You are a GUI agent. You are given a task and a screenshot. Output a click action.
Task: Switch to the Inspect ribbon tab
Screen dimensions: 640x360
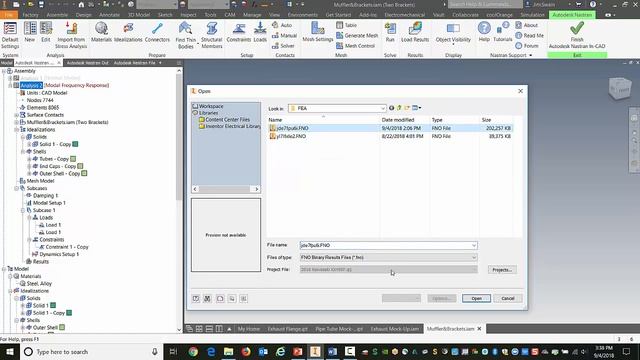(x=188, y=15)
